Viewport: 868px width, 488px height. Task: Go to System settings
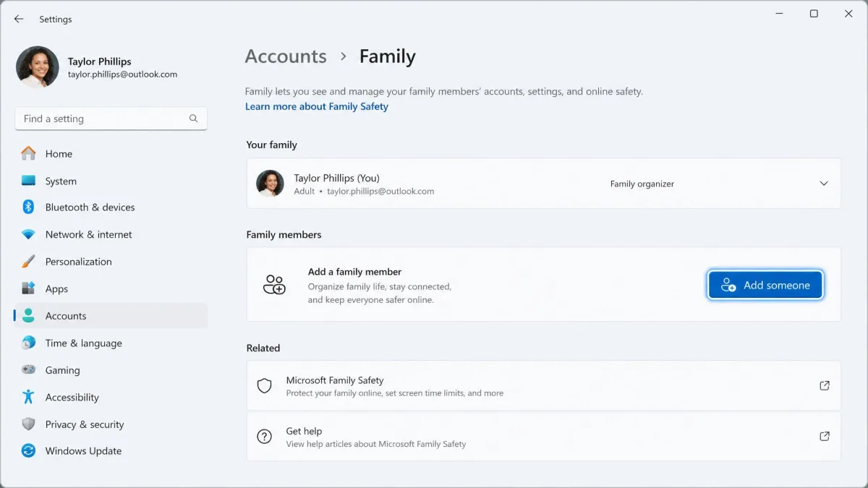click(111, 181)
